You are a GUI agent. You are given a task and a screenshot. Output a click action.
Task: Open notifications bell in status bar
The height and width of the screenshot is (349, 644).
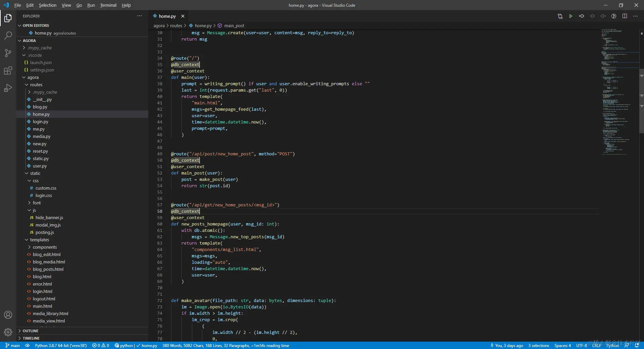pos(637,345)
